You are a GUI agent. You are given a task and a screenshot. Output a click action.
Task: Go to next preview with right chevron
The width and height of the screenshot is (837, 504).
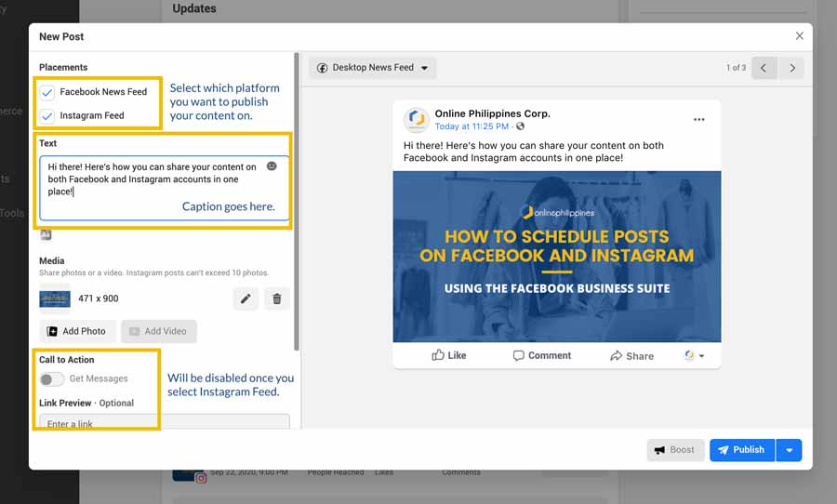[791, 68]
